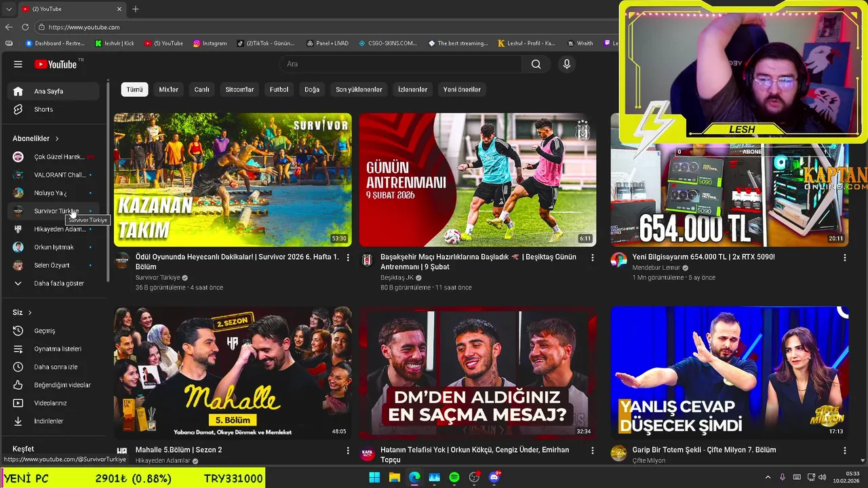Viewport: 868px width, 488px height.
Task: Click the search magnifier button
Action: [x=536, y=64]
